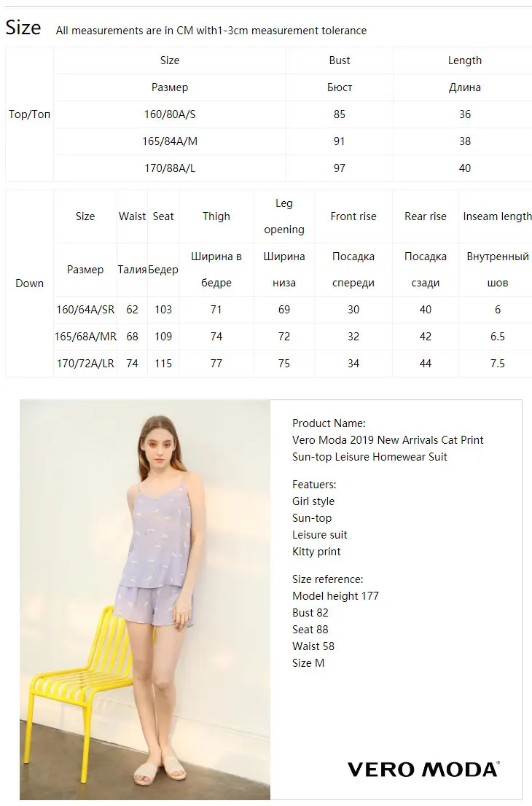This screenshot has width=532, height=806.
Task: Click bust value 97
Action: point(340,168)
